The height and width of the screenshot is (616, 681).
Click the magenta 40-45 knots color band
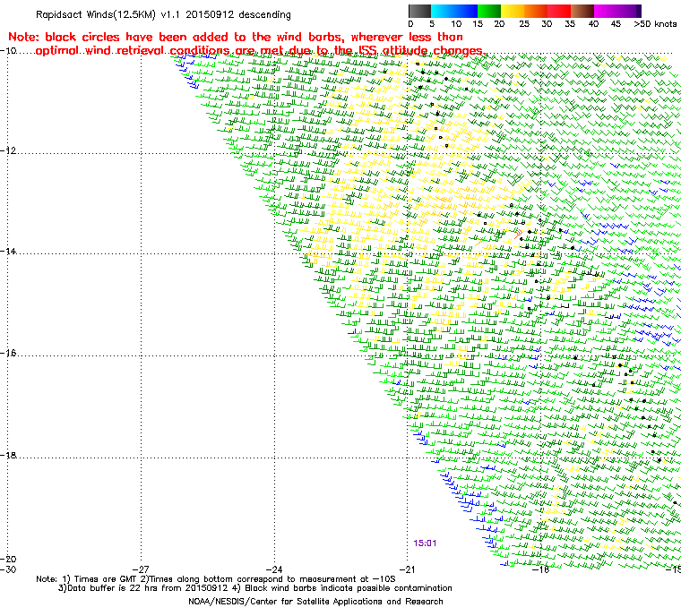click(606, 11)
